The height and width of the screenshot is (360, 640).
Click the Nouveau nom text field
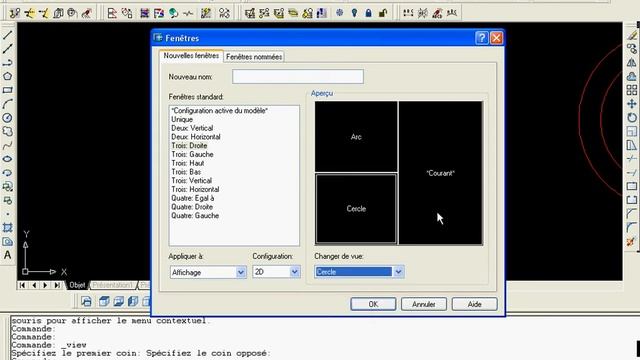[298, 76]
